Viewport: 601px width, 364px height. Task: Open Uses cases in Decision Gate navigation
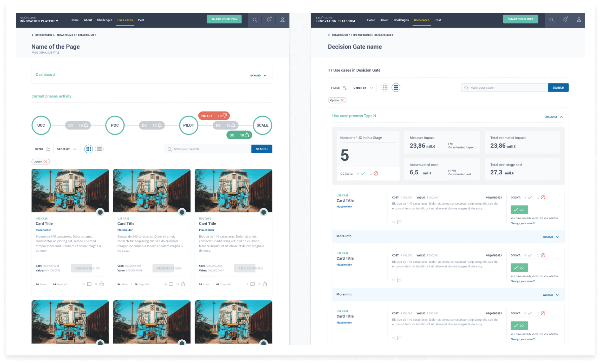[x=422, y=20]
